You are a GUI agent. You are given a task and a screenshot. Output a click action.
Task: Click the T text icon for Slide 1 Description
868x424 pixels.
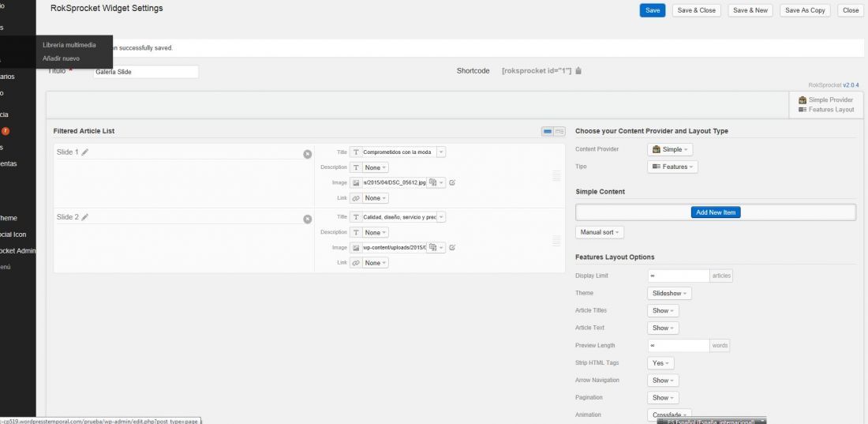coord(356,167)
